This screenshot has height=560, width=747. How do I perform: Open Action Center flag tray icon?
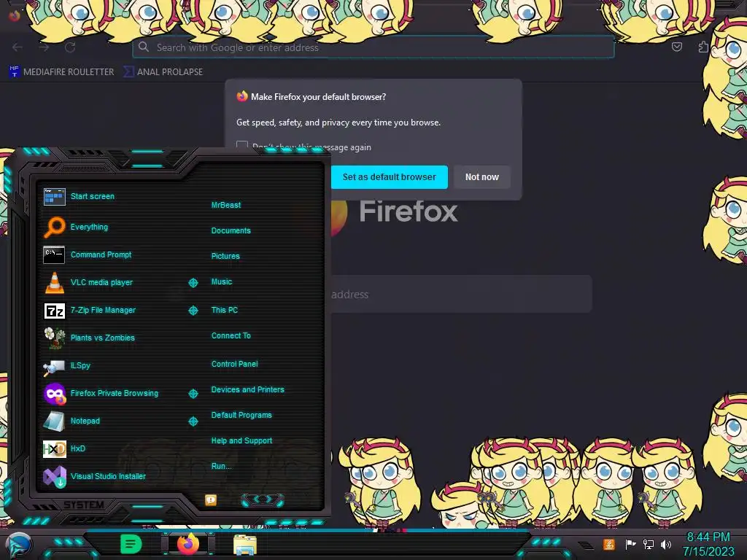(630, 544)
